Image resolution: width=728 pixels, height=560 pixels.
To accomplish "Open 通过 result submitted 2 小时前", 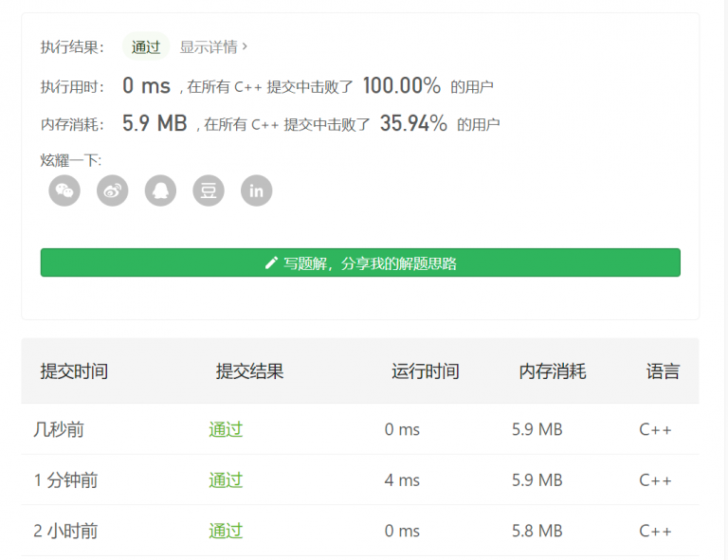I will pos(226,531).
